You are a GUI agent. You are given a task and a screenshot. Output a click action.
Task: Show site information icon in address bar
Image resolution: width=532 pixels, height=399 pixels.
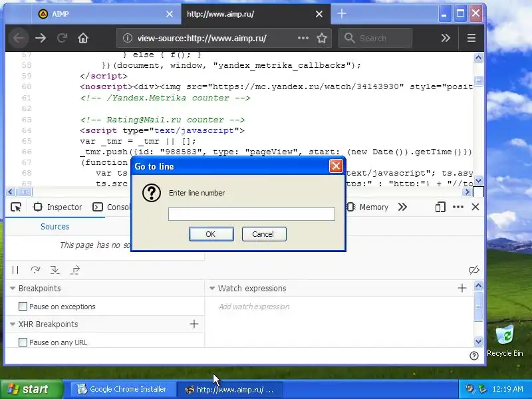point(127,38)
